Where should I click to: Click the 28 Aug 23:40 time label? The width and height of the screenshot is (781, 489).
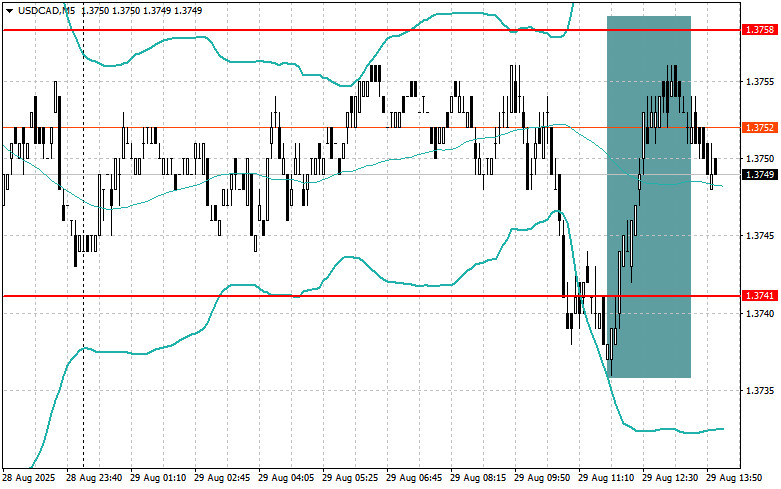tap(94, 478)
